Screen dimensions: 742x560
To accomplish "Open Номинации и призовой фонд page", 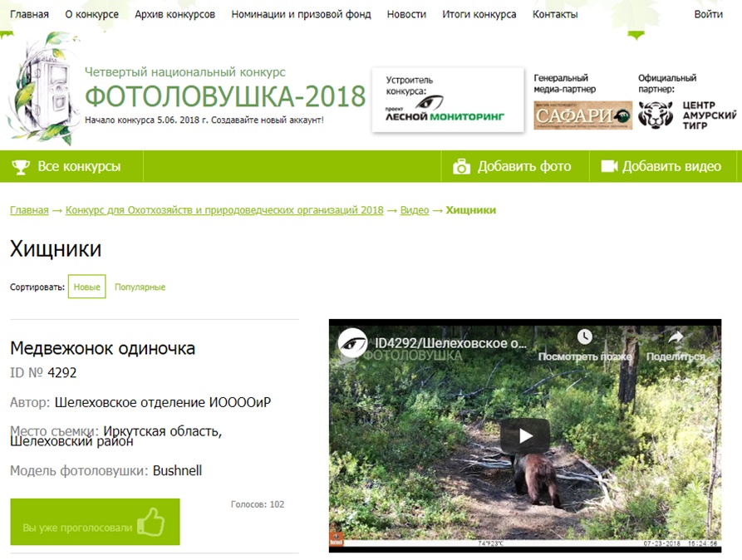I will coord(301,15).
